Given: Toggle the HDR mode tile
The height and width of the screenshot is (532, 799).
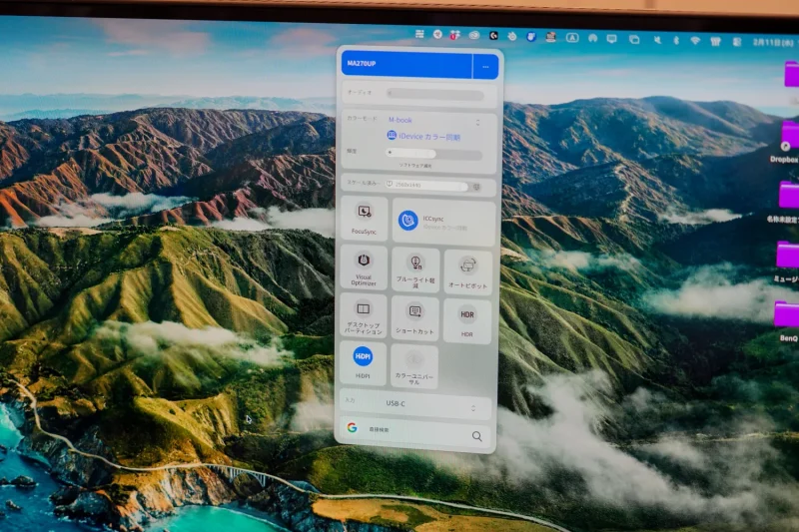Looking at the screenshot, I should point(467,316).
